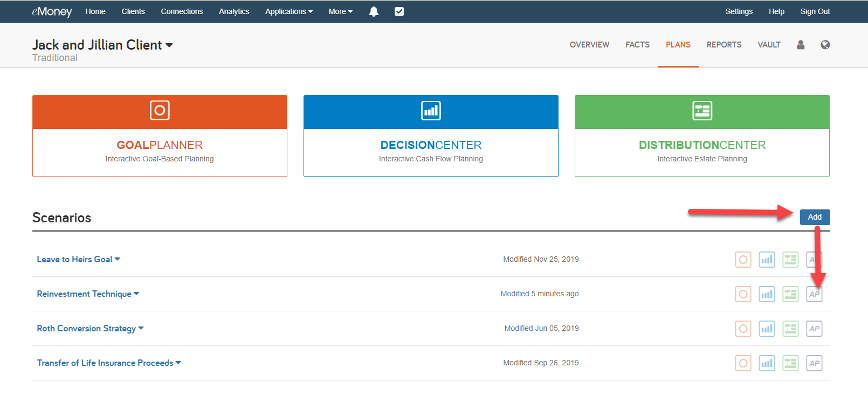Open the DISTRIBUTIONCENTER card title
Image resolution: width=868 pixels, height=408 pixels.
(x=702, y=145)
